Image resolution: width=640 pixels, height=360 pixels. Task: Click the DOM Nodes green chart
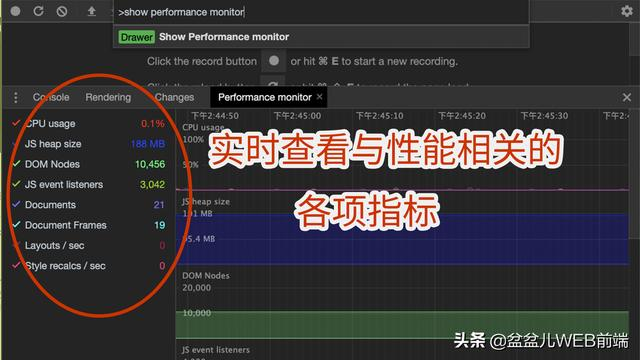(402, 325)
